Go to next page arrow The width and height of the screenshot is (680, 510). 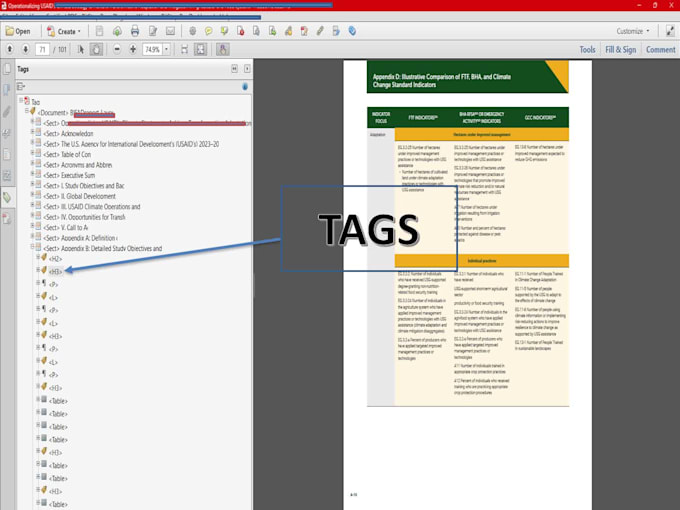[x=26, y=49]
